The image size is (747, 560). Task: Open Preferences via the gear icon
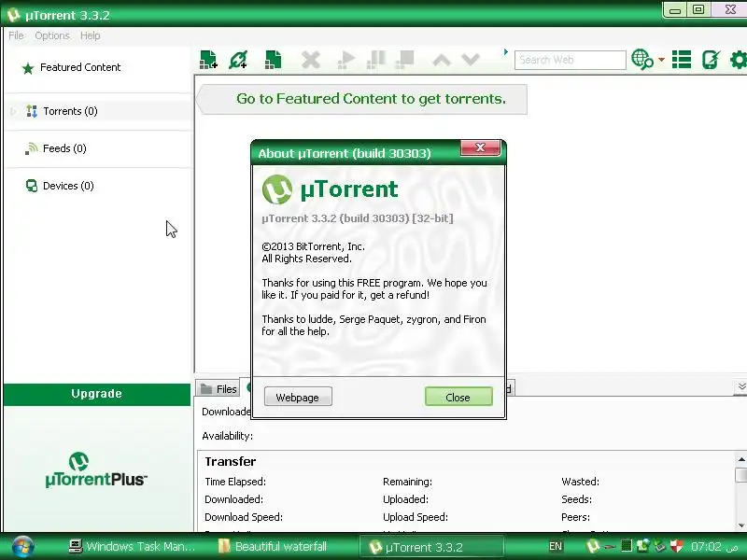739,60
